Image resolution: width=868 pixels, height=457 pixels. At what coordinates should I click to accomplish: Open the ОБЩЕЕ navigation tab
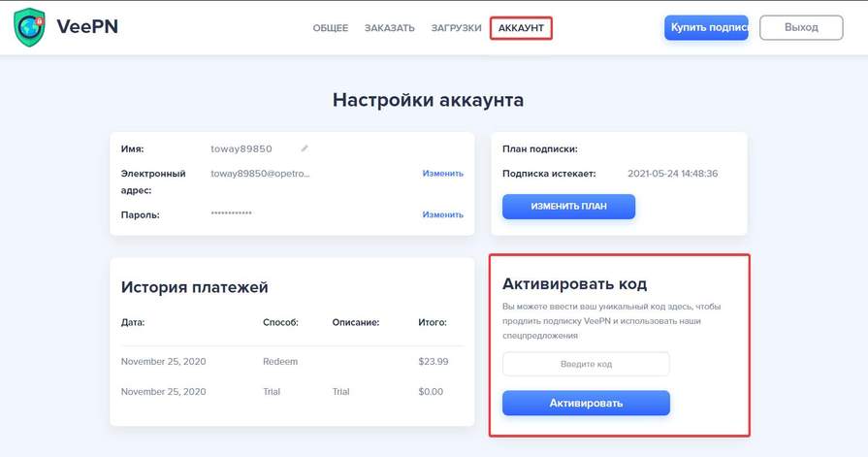point(331,28)
